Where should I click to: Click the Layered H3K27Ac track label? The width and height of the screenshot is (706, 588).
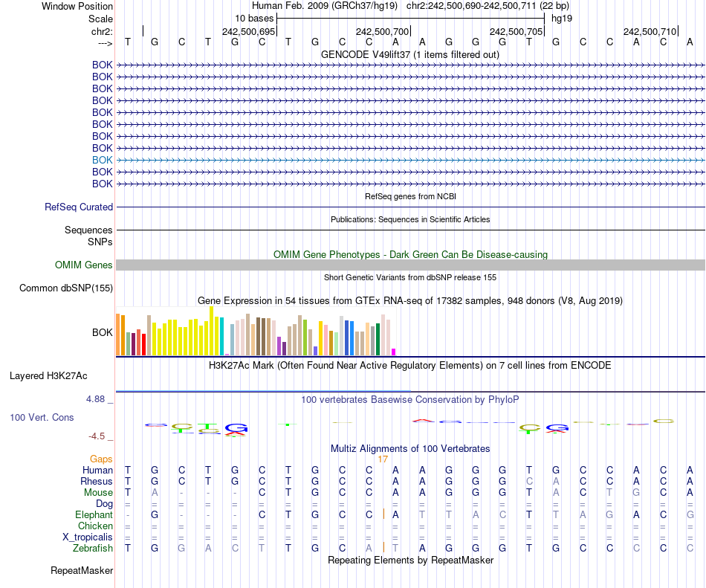(x=48, y=376)
